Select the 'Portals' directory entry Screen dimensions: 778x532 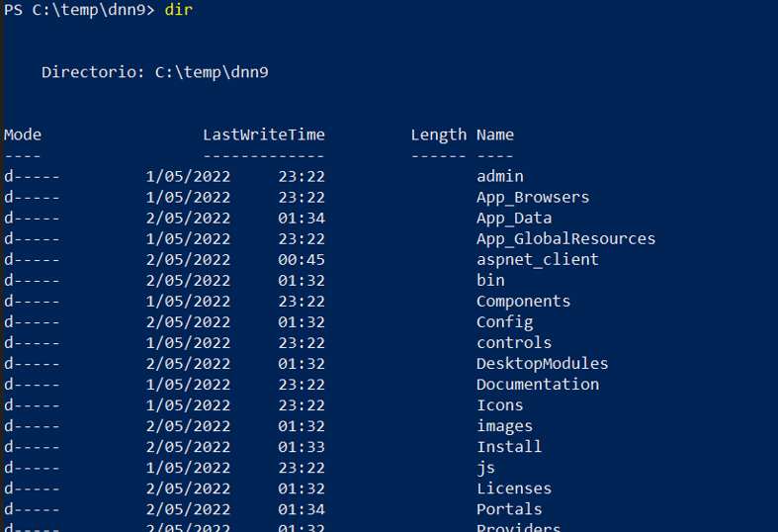click(509, 508)
